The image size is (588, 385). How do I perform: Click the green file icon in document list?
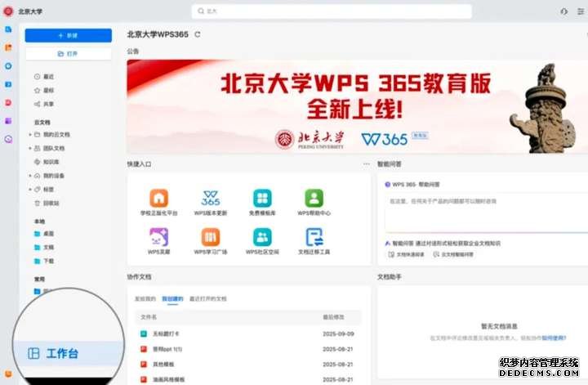point(144,334)
